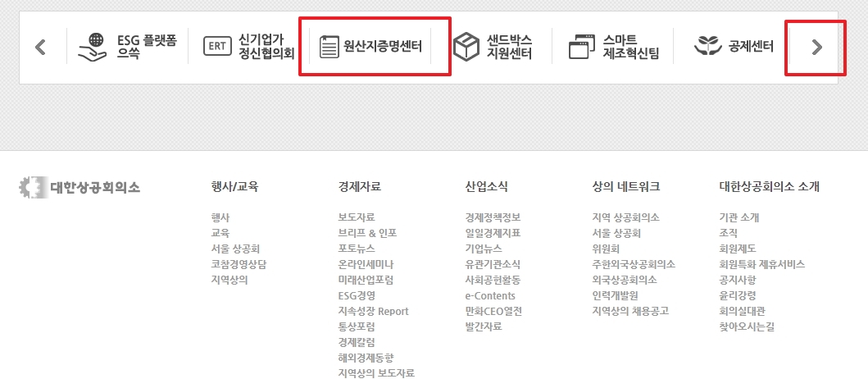Go to 행사 footer link

[220, 217]
